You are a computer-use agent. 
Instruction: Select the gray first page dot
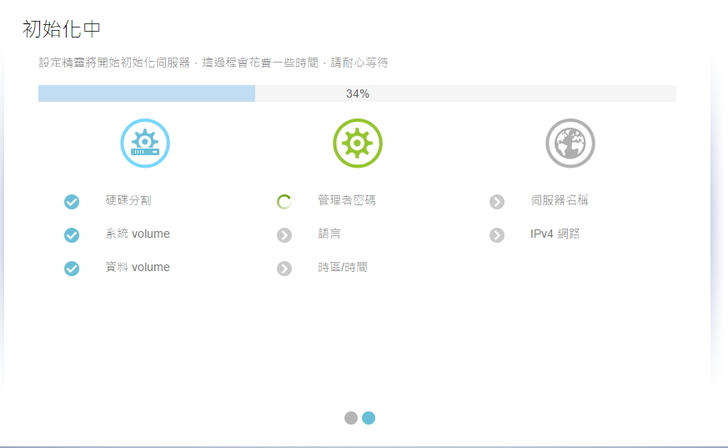(x=351, y=418)
